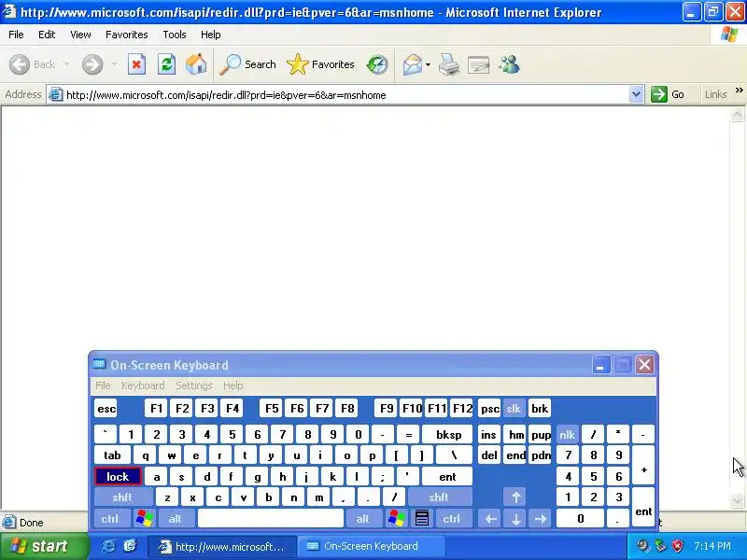Toggle the right alt key
Image resolution: width=747 pixels, height=560 pixels.
point(363,518)
